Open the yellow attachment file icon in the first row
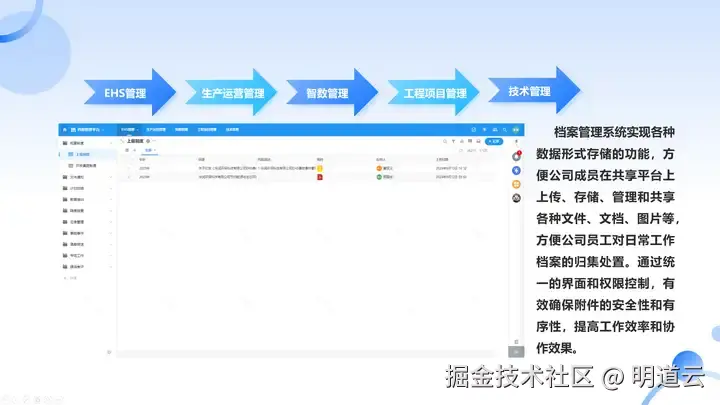This screenshot has width=720, height=405. coord(320,169)
